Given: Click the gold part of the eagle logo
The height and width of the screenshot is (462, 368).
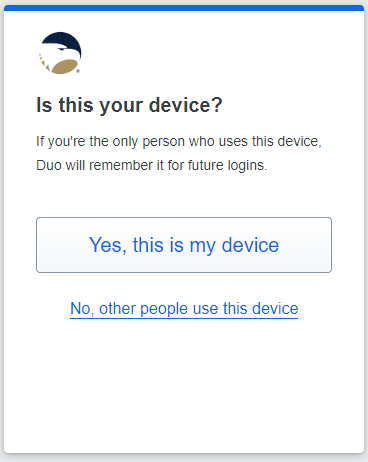Looking at the screenshot, I should 64,66.
